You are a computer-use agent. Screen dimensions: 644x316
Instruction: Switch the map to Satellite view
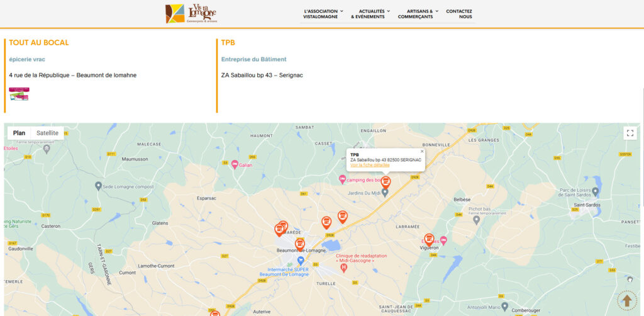47,133
